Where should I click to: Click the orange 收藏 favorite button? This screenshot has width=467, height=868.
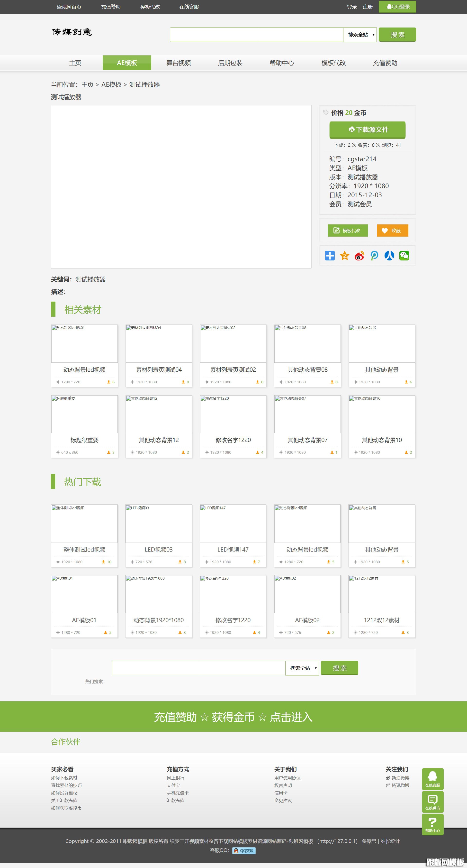[x=392, y=231]
